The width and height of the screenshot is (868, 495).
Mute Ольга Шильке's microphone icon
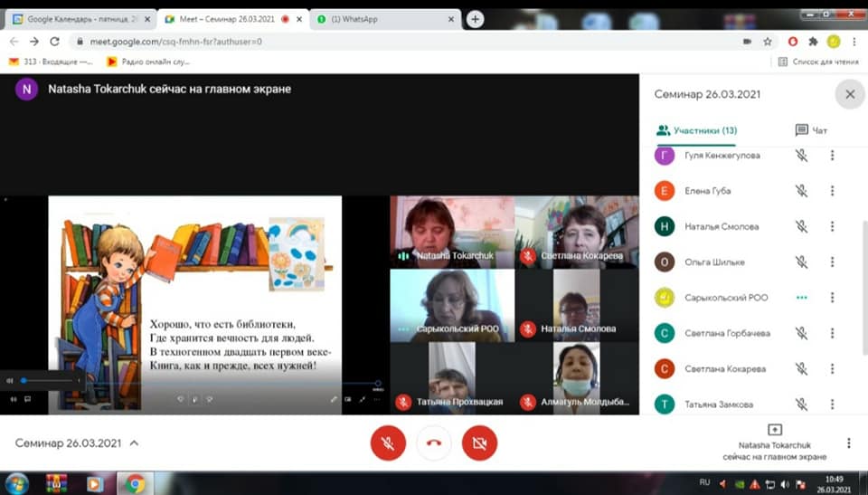pyautogui.click(x=801, y=262)
